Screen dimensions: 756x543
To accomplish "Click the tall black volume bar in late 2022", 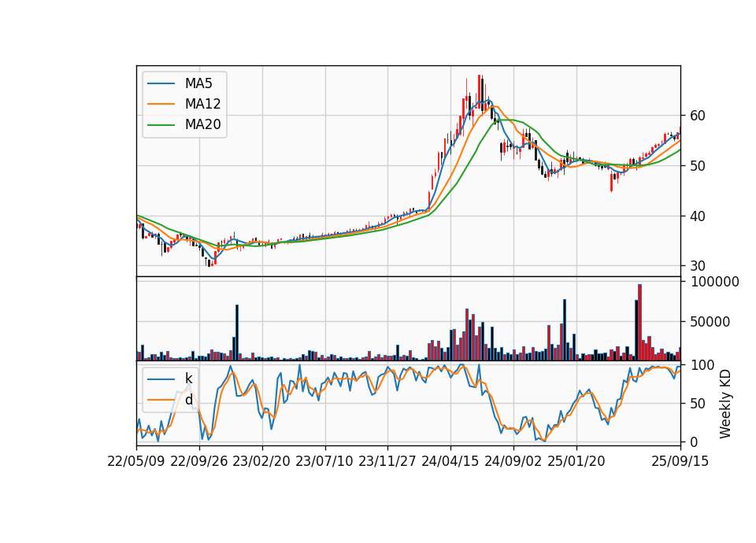I will (x=237, y=333).
